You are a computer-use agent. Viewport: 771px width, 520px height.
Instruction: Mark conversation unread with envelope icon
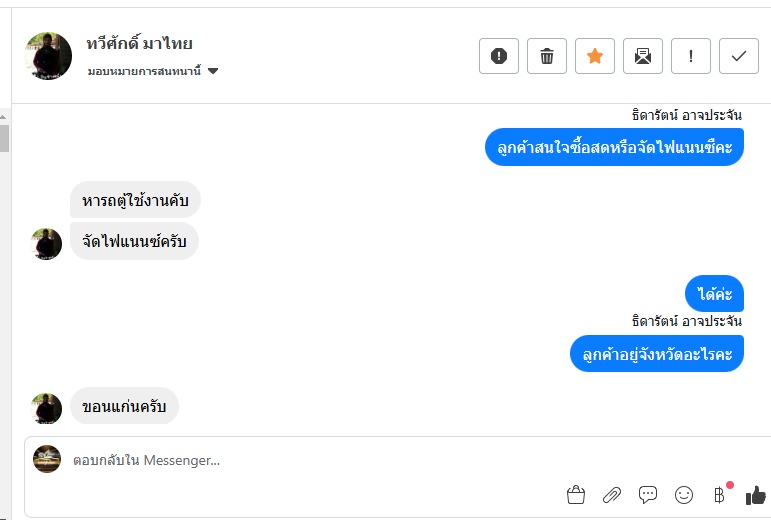point(643,56)
